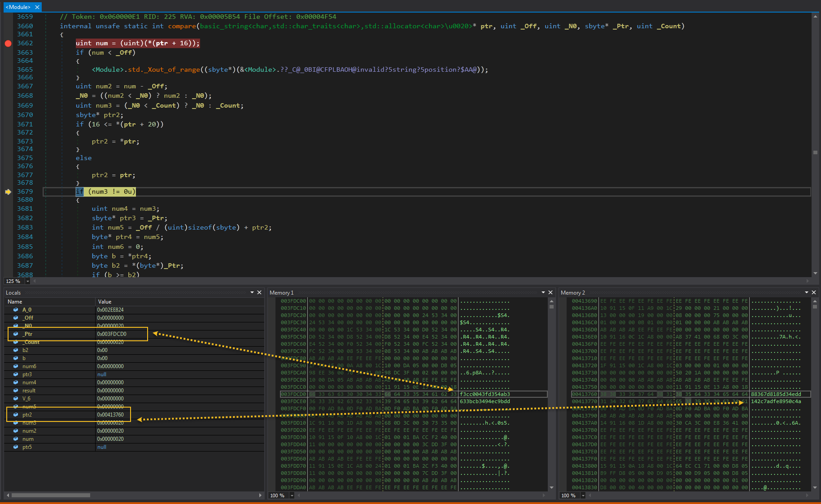This screenshot has width=821, height=504.
Task: Click the Locals horizontal scrollbar right arrow
Action: tap(260, 495)
